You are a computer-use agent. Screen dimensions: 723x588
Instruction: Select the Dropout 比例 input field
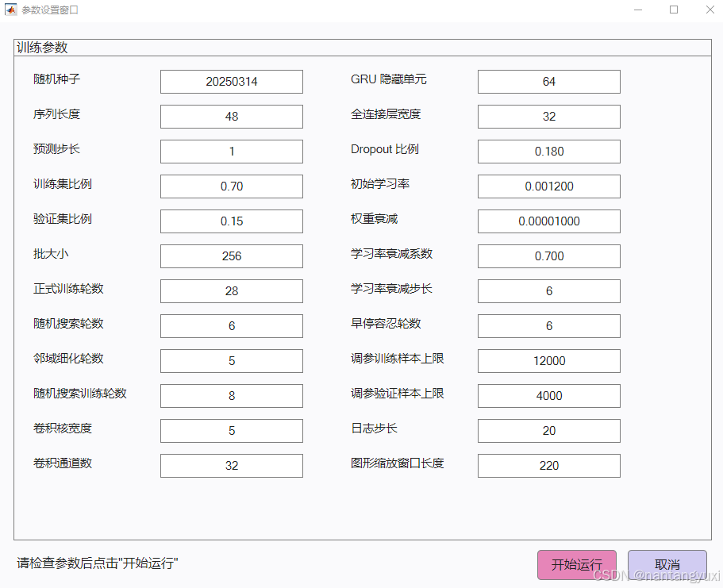pos(549,152)
